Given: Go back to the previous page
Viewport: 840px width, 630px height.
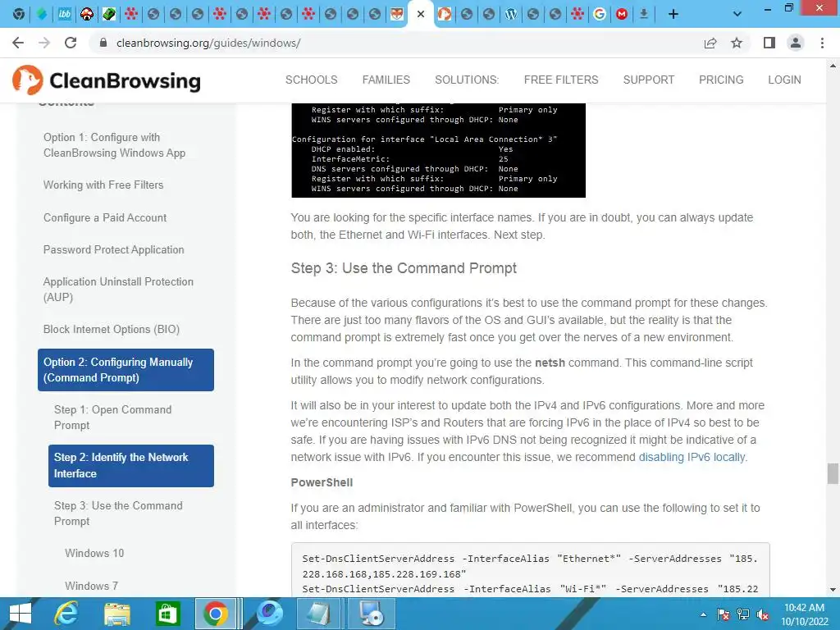Looking at the screenshot, I should point(18,43).
